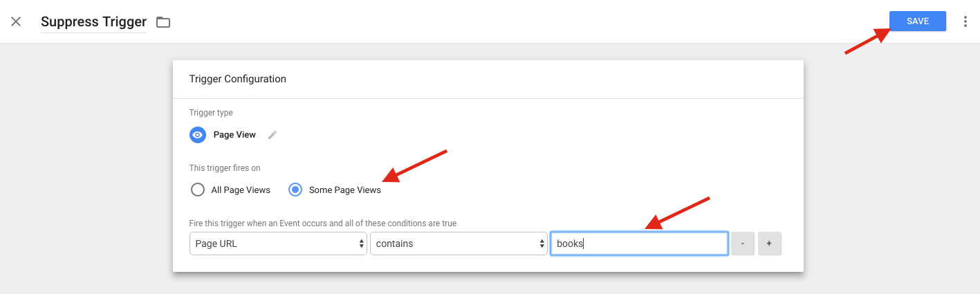Save the trigger with the SAVE button
Viewport: 980px width, 294px height.
click(x=918, y=21)
